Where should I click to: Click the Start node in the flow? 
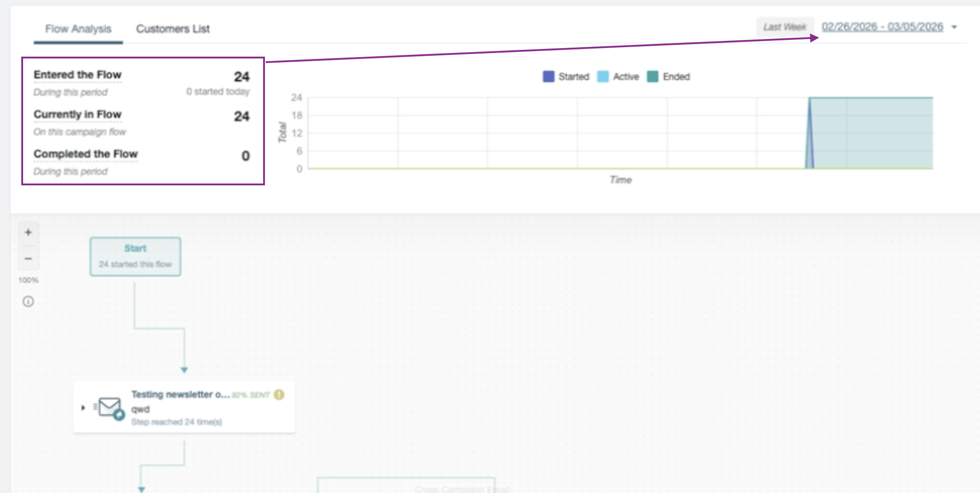click(x=135, y=256)
